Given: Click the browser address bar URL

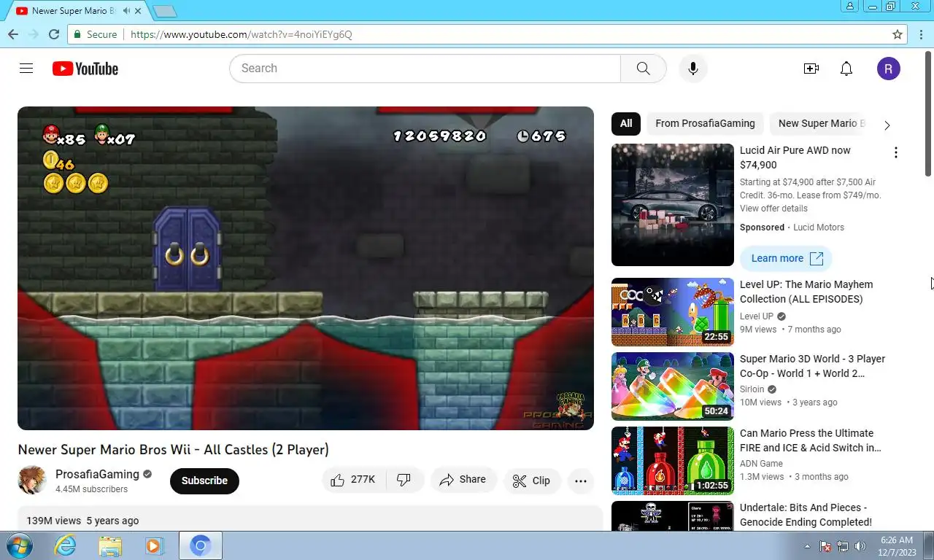Looking at the screenshot, I should click(242, 34).
